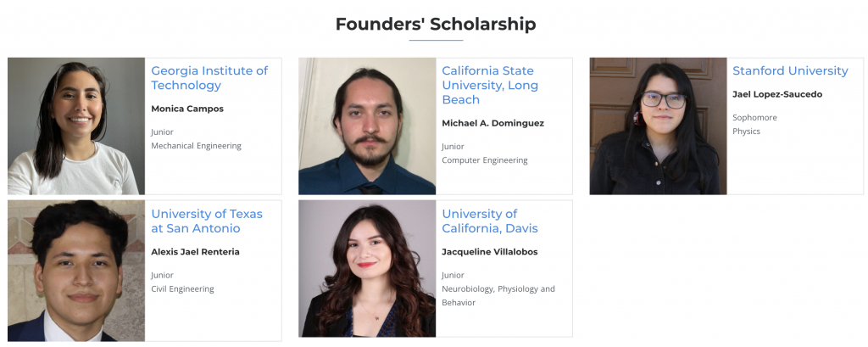Open the photo in the Michael A. Dominguez card
868x347 pixels.
point(367,126)
